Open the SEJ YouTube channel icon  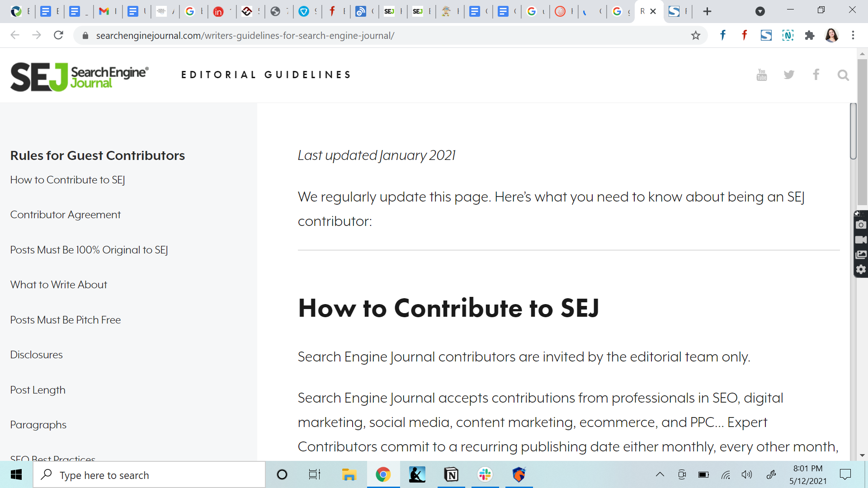[x=762, y=75]
